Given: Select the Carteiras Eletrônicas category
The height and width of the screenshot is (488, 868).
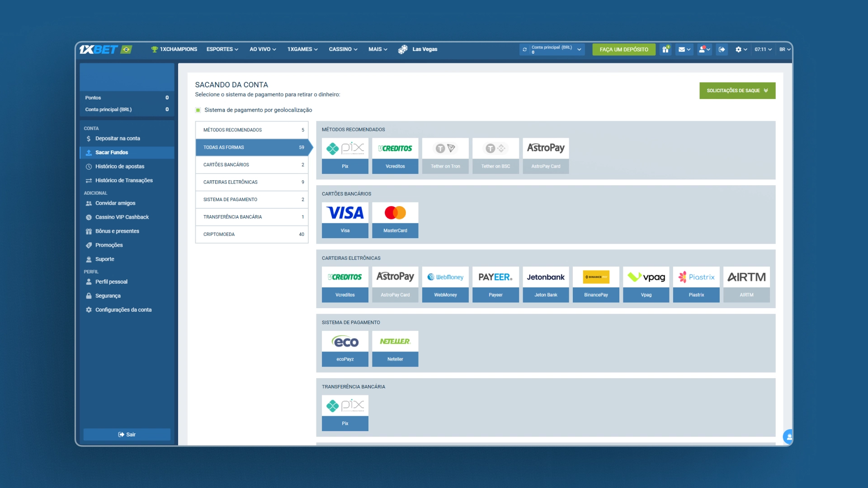Looking at the screenshot, I should click(252, 182).
